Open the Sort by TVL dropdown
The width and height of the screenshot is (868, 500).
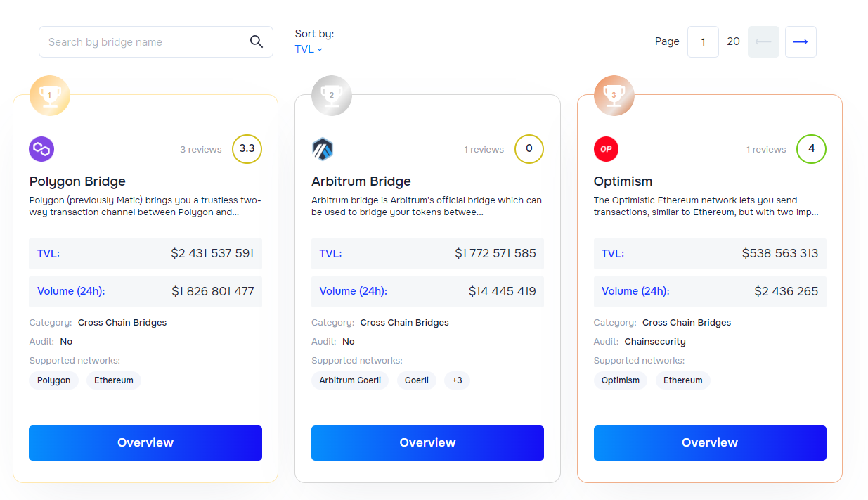point(309,49)
